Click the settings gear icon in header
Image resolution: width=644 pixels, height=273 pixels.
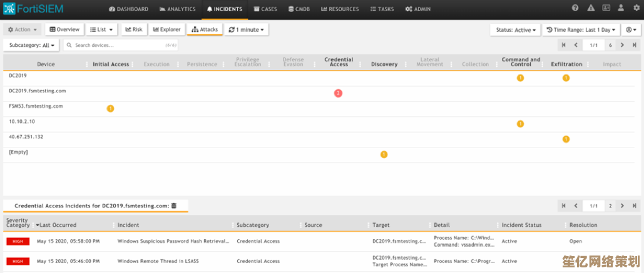click(x=636, y=9)
